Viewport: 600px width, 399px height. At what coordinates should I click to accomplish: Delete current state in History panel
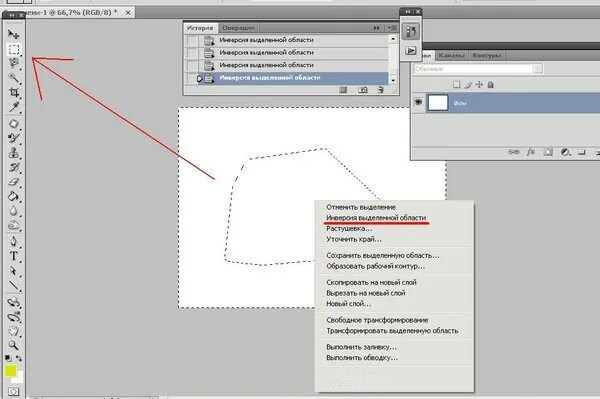click(380, 90)
